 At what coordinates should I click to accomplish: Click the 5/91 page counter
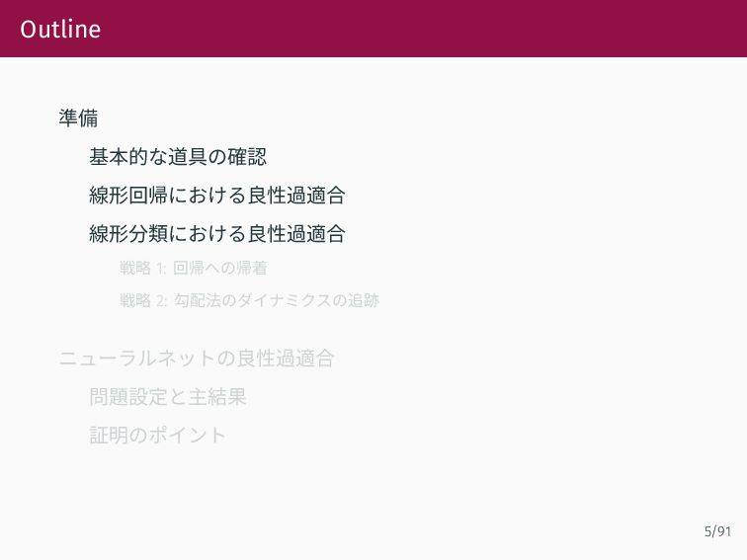717,531
